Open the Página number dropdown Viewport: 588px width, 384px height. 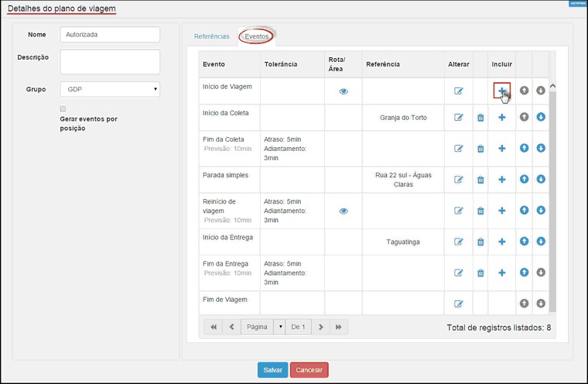coord(280,327)
